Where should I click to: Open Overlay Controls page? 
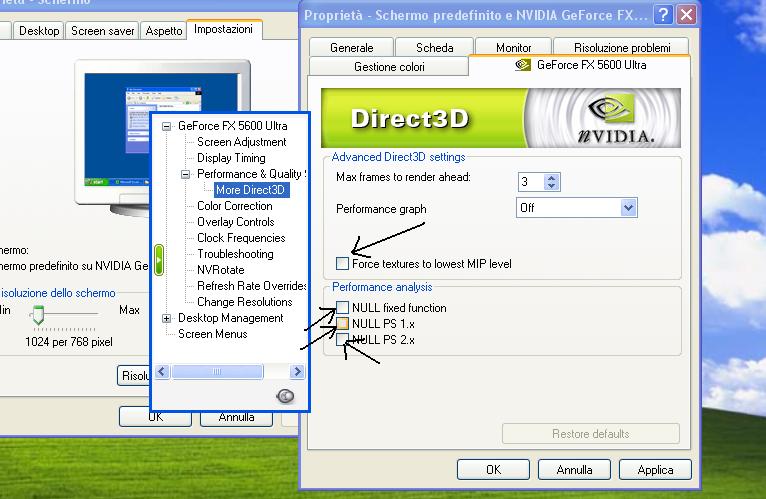pyautogui.click(x=235, y=222)
